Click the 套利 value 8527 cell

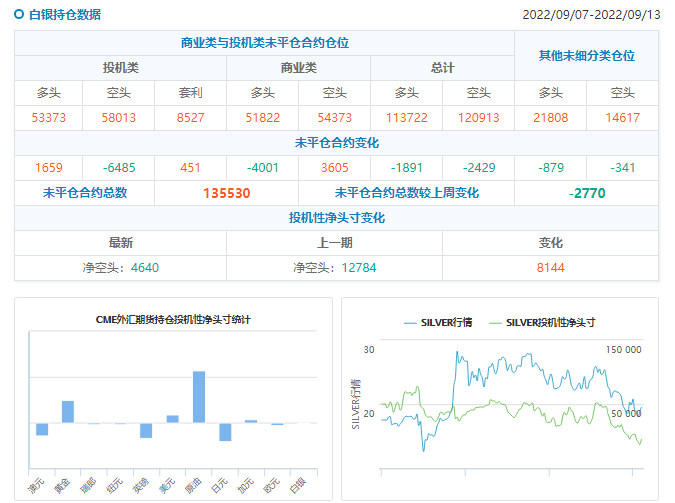190,118
